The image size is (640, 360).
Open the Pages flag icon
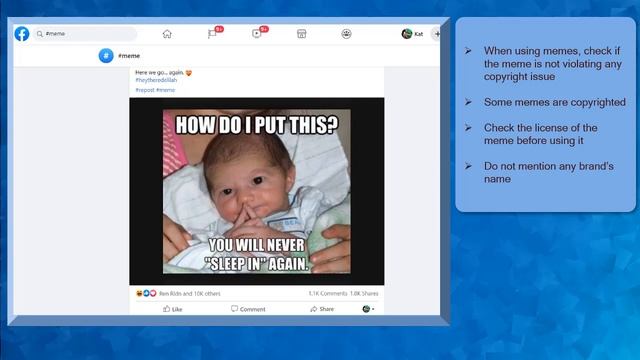[x=212, y=34]
